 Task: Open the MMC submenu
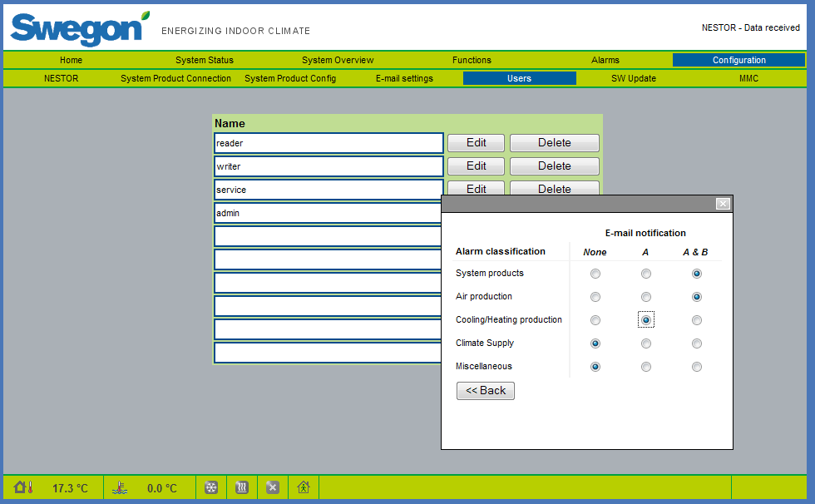coord(748,78)
